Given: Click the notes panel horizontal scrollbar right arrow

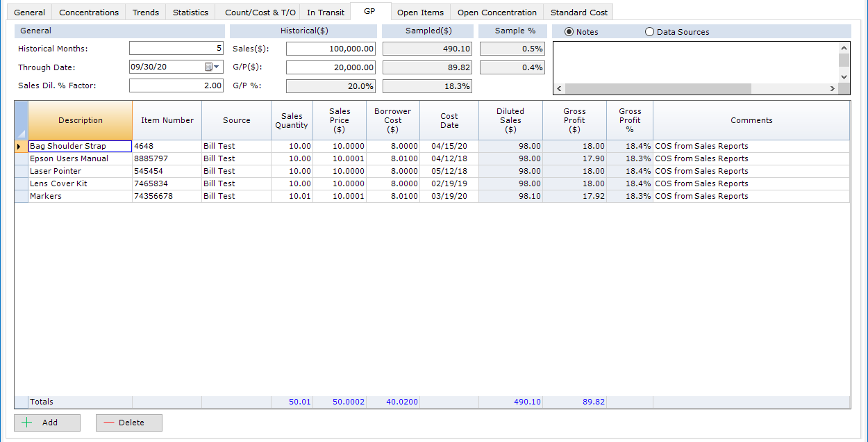Looking at the screenshot, I should 834,88.
